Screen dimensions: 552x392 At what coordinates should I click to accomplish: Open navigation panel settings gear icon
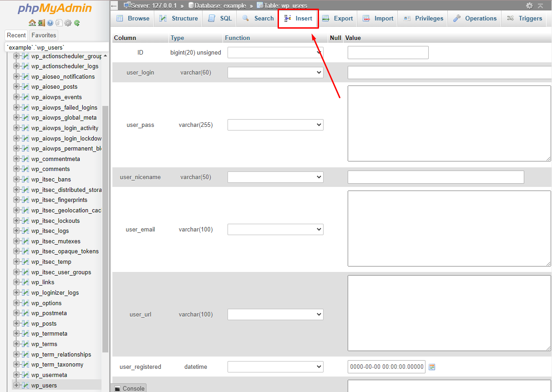click(68, 23)
